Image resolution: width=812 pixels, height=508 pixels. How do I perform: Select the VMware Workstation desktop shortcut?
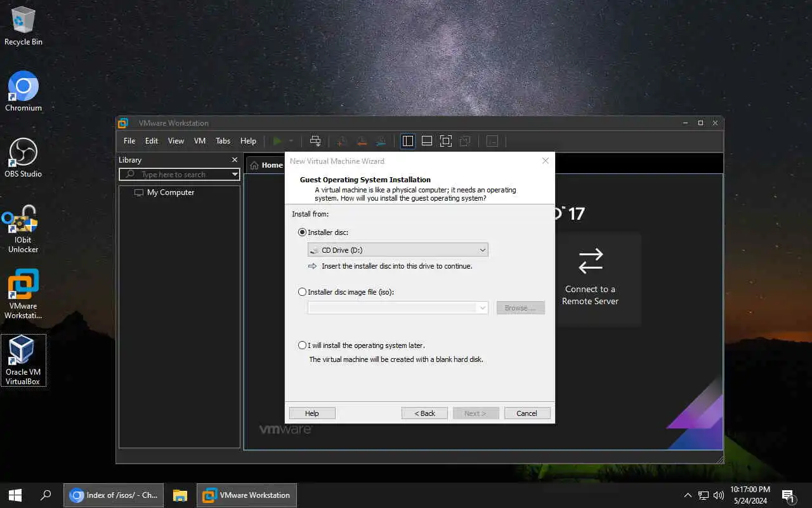[x=23, y=294]
